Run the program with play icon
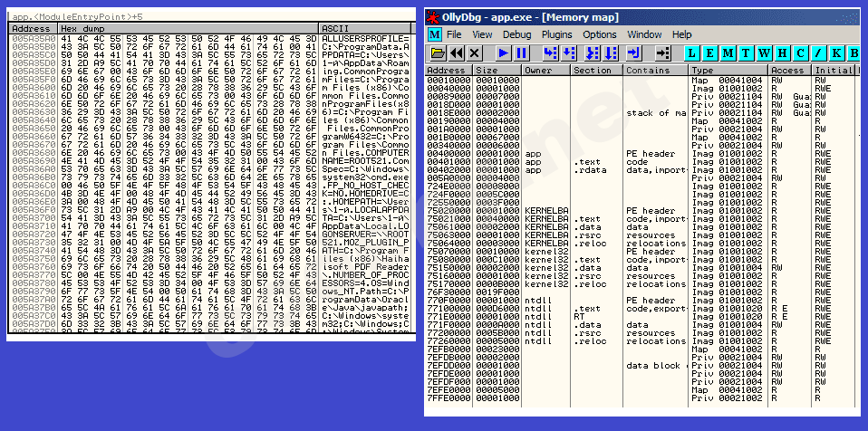The image size is (868, 431). pyautogui.click(x=503, y=53)
